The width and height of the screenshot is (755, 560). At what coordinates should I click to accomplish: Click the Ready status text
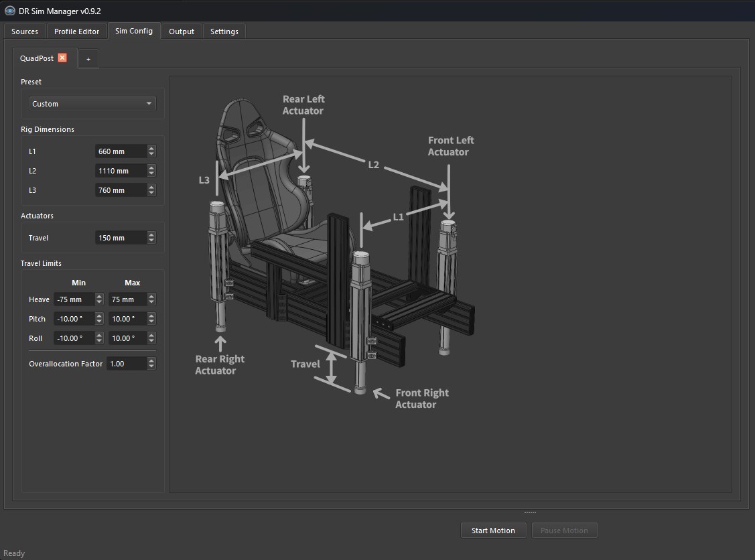pyautogui.click(x=14, y=553)
